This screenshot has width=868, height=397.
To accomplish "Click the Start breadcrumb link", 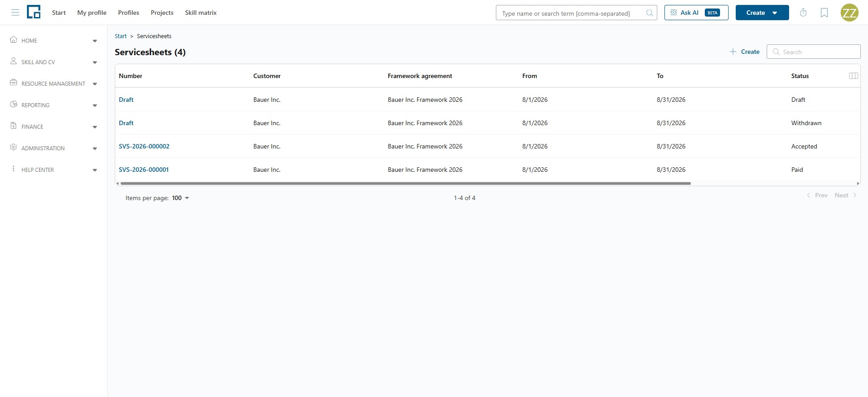I will point(121,36).
